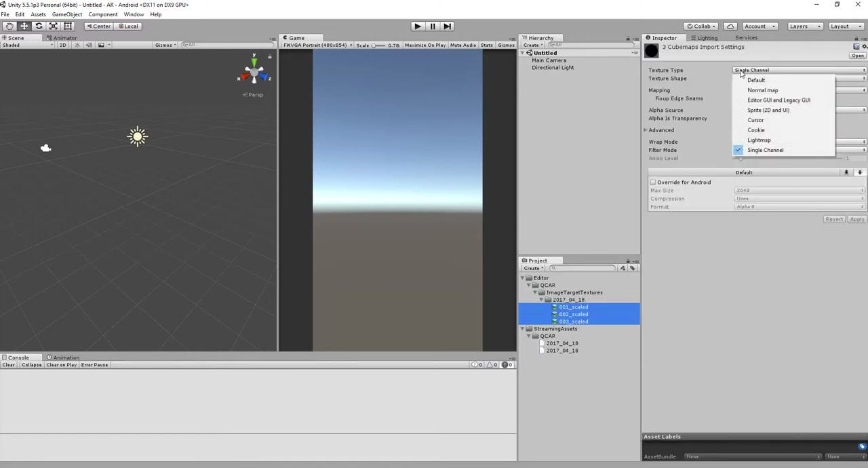The image size is (868, 468).
Task: Select the Move tool icon
Action: [x=24, y=26]
